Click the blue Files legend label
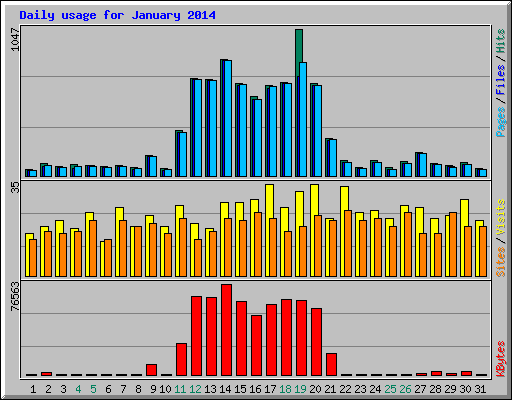Viewport: 512px width, 400px height. click(x=501, y=80)
